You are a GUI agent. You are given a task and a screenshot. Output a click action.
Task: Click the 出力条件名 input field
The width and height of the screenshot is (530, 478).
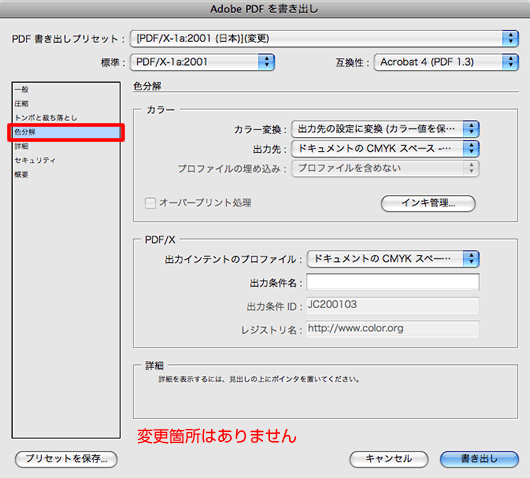393,282
